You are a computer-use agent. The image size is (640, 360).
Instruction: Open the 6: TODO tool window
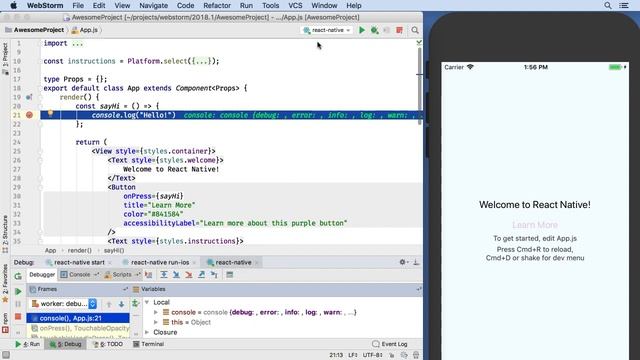tap(108, 344)
